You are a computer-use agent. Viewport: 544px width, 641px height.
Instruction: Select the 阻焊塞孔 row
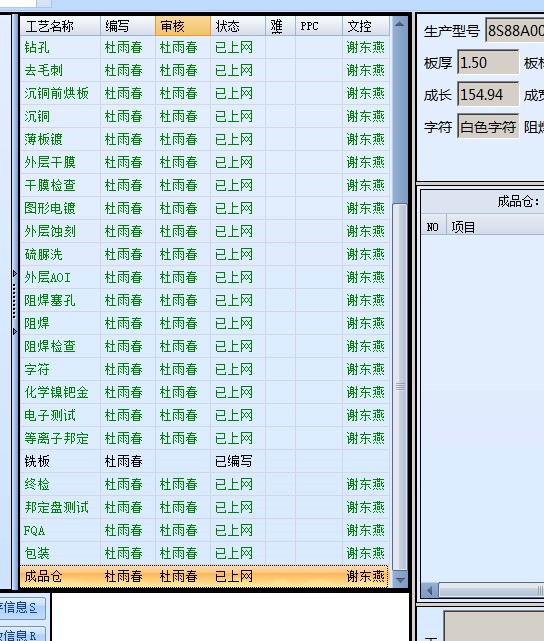[x=205, y=300]
